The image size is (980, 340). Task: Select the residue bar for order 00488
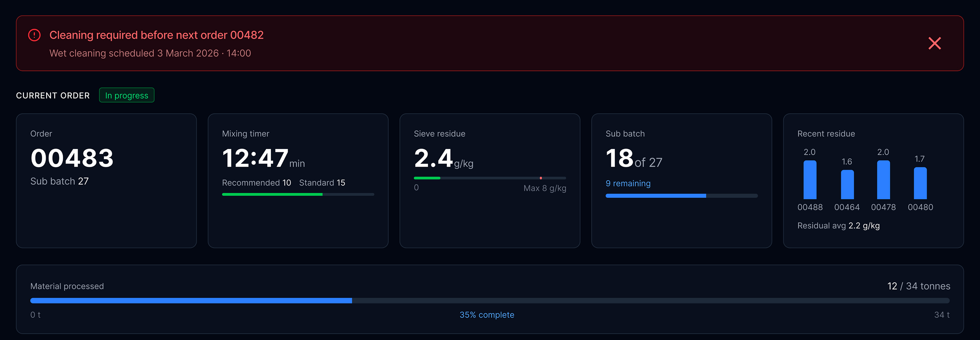click(810, 179)
